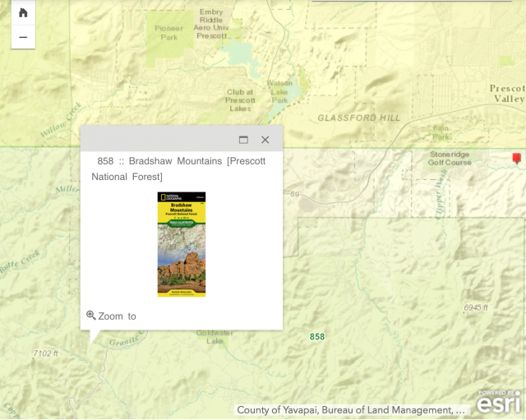526x420 pixels.
Task: Click Stoneridge Golf Course on the map
Action: click(x=450, y=159)
